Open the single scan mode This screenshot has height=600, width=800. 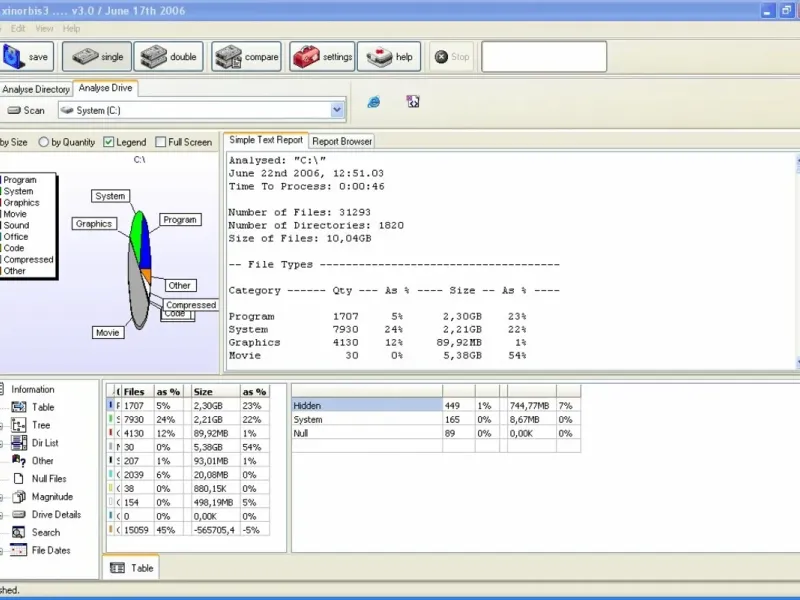tap(97, 57)
